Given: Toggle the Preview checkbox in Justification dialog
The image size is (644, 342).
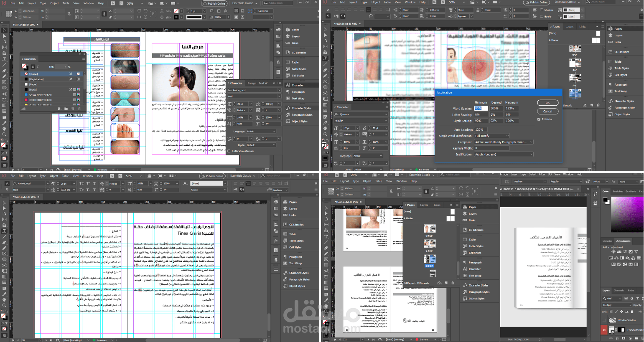Looking at the screenshot, I should pos(539,119).
